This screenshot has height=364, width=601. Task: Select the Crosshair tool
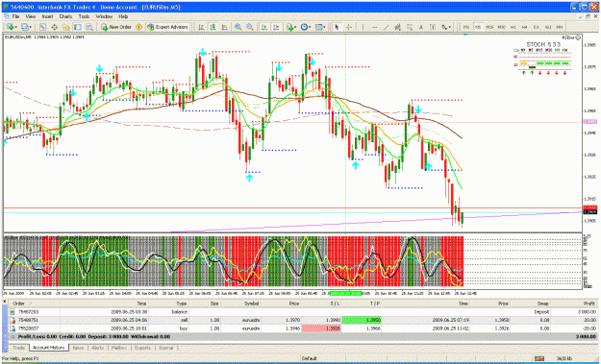click(x=348, y=27)
